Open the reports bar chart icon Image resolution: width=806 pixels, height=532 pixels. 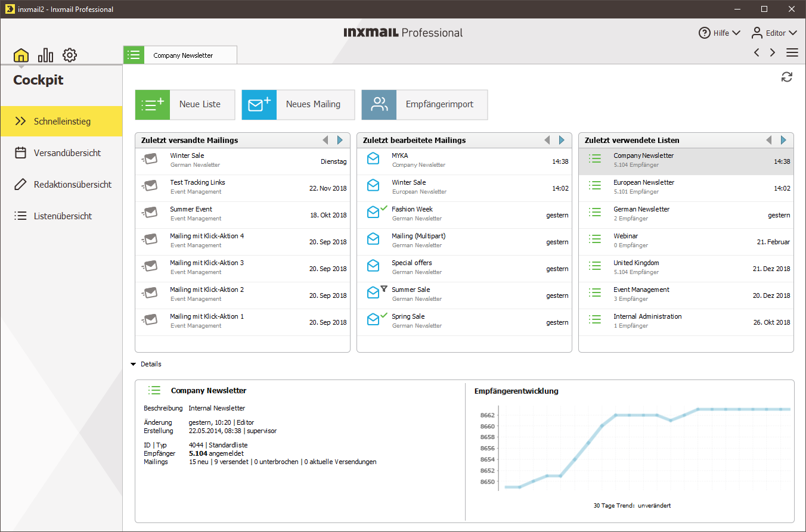[x=45, y=55]
